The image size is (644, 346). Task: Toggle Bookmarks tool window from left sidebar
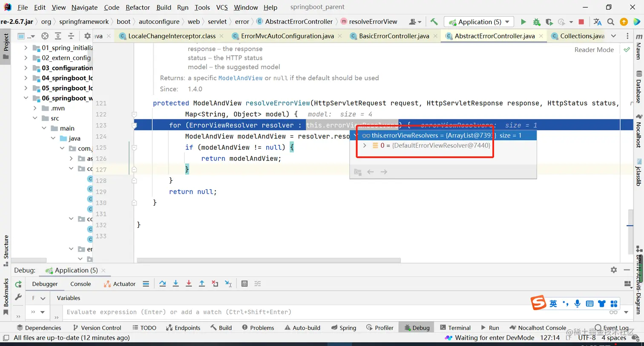tap(6, 296)
